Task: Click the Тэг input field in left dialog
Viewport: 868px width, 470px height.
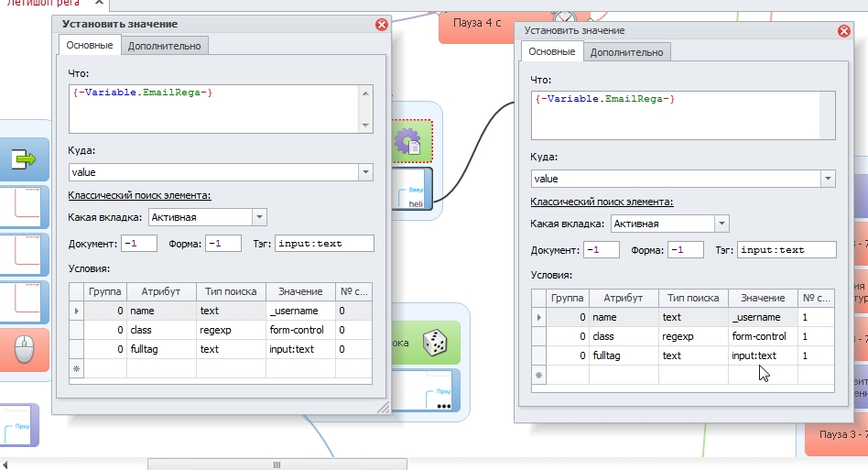Action: click(324, 243)
